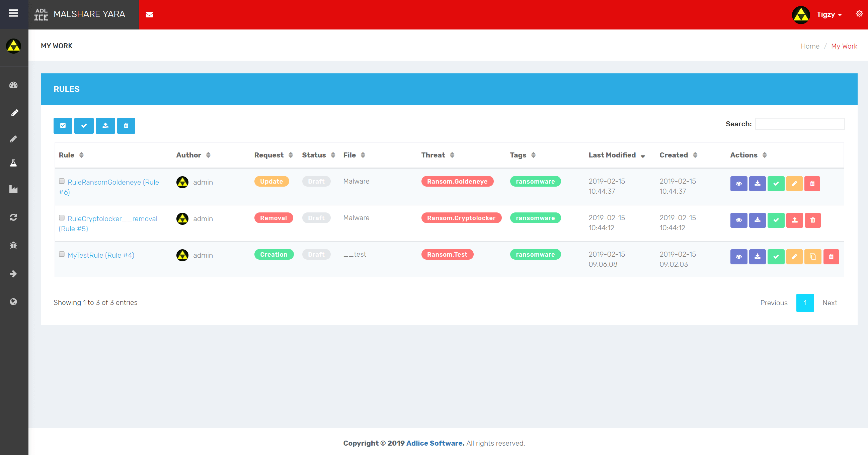Viewport: 868px width, 455px height.
Task: Click the sync/refresh icon in sidebar
Action: pos(14,217)
